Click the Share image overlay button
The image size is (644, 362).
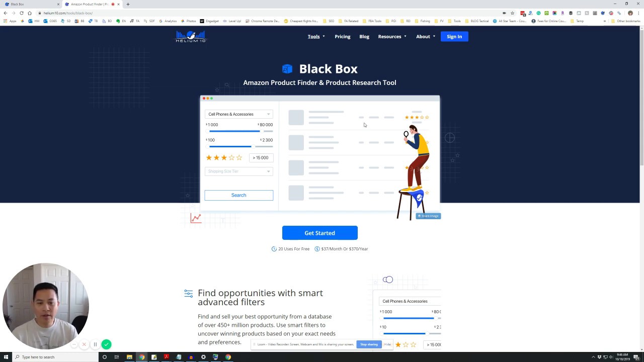428,216
